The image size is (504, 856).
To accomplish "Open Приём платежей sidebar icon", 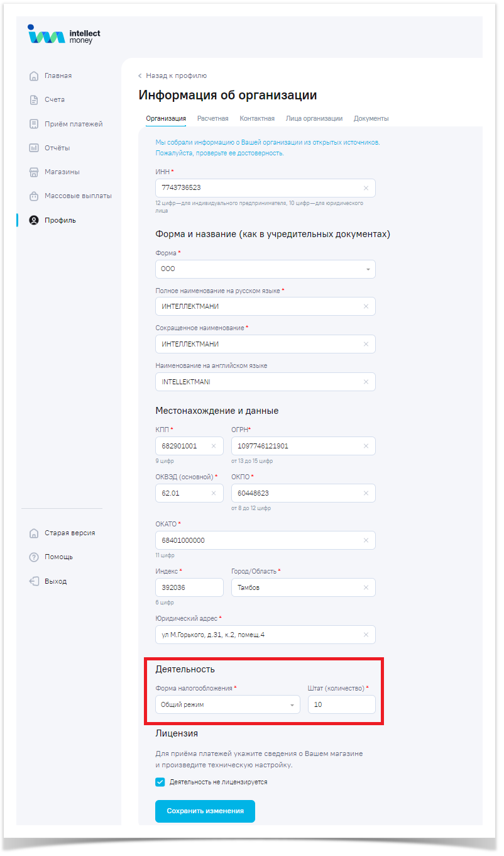I will [x=34, y=125].
